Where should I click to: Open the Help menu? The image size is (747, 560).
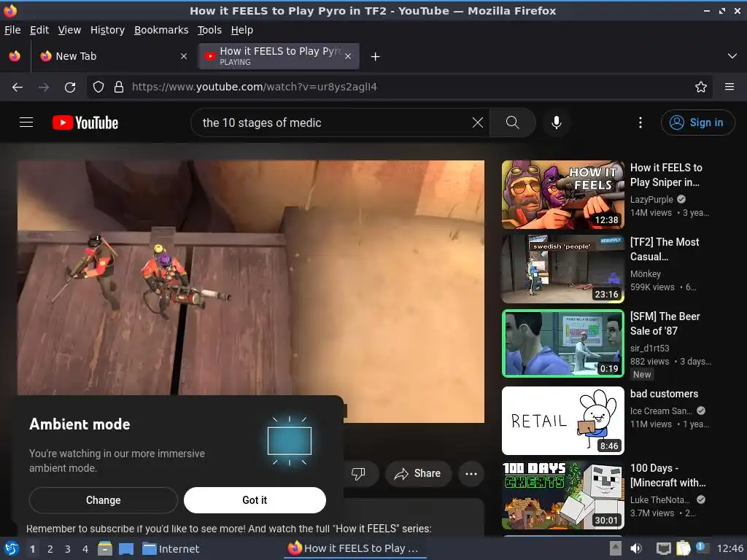[242, 30]
